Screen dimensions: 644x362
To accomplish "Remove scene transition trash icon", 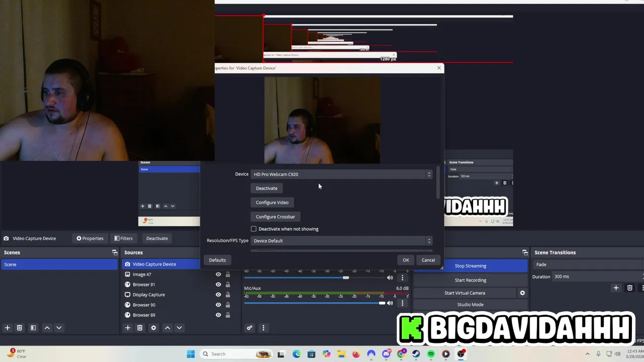I will point(630,288).
